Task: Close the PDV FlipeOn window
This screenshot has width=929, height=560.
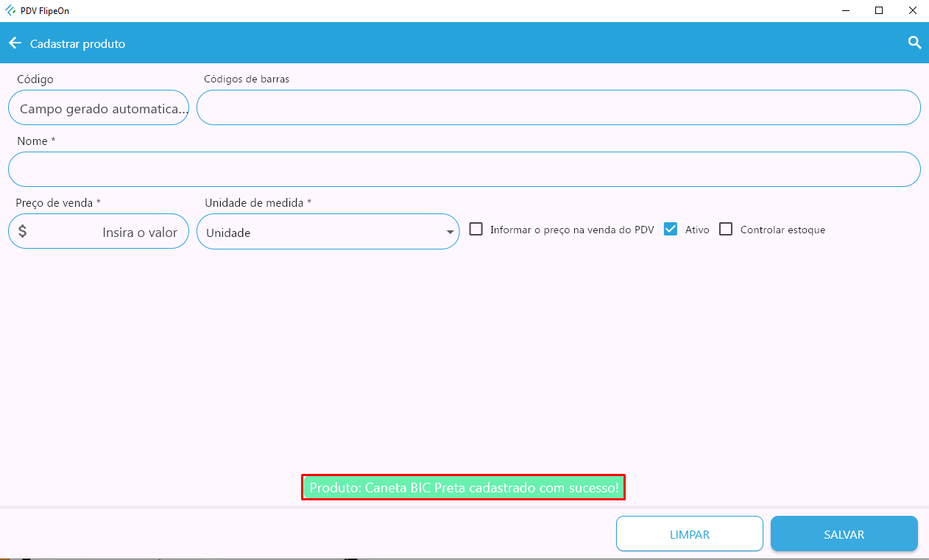Action: [912, 11]
